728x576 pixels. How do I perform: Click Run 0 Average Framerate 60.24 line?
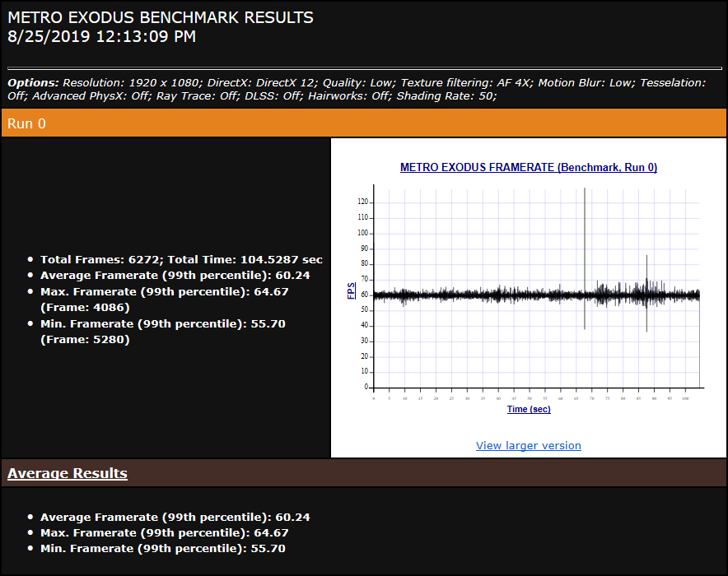point(175,276)
